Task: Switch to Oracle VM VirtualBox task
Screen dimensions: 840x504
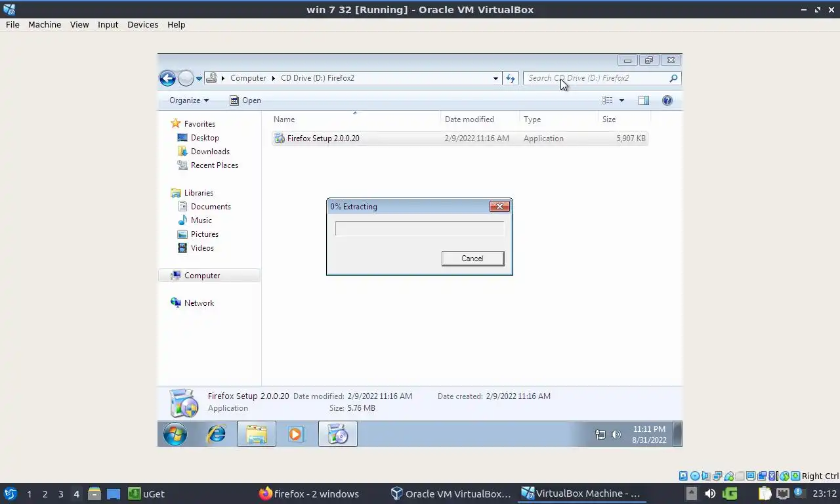Action: 451,494
